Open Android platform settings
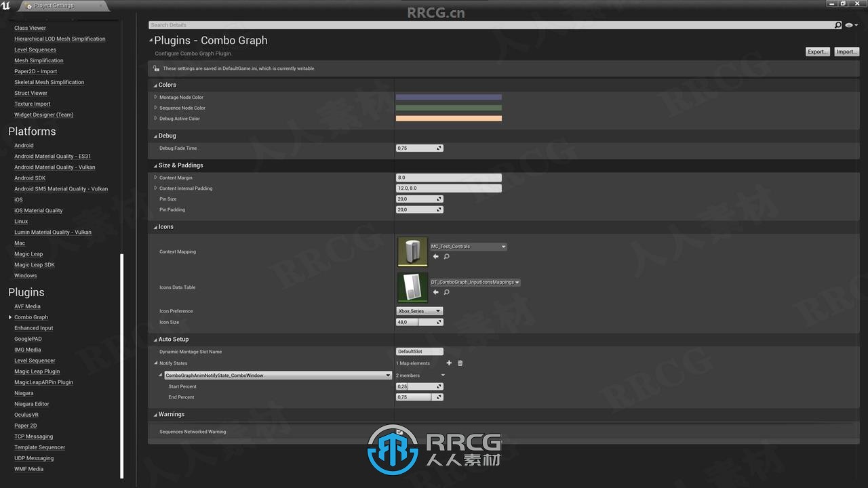 (24, 146)
